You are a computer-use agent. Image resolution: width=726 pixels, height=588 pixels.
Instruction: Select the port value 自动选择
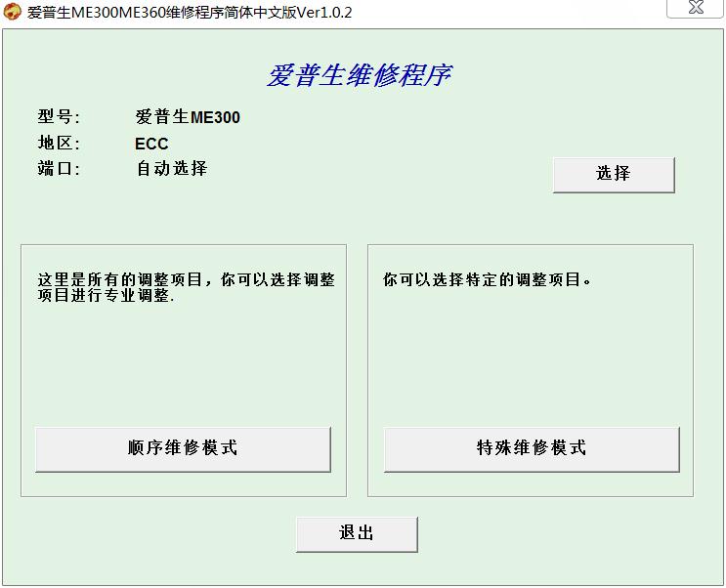coord(172,168)
